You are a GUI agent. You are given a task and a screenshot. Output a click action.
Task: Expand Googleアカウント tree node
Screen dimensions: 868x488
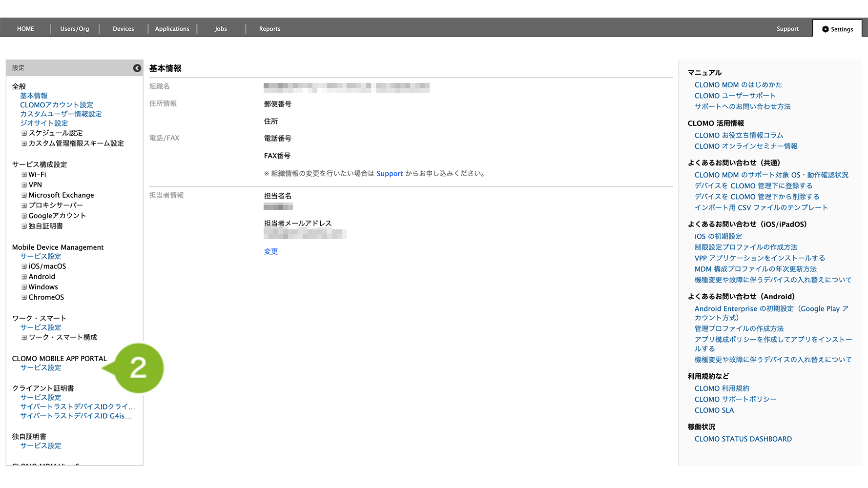24,216
